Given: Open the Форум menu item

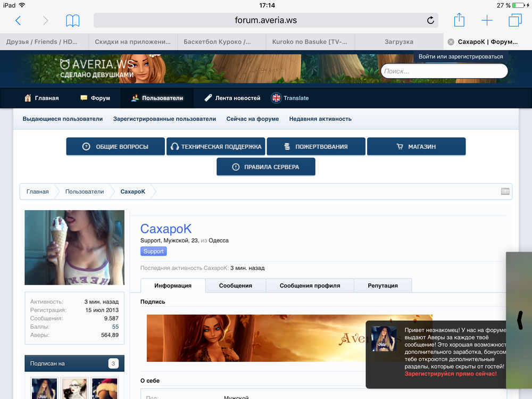Looking at the screenshot, I should click(x=95, y=98).
